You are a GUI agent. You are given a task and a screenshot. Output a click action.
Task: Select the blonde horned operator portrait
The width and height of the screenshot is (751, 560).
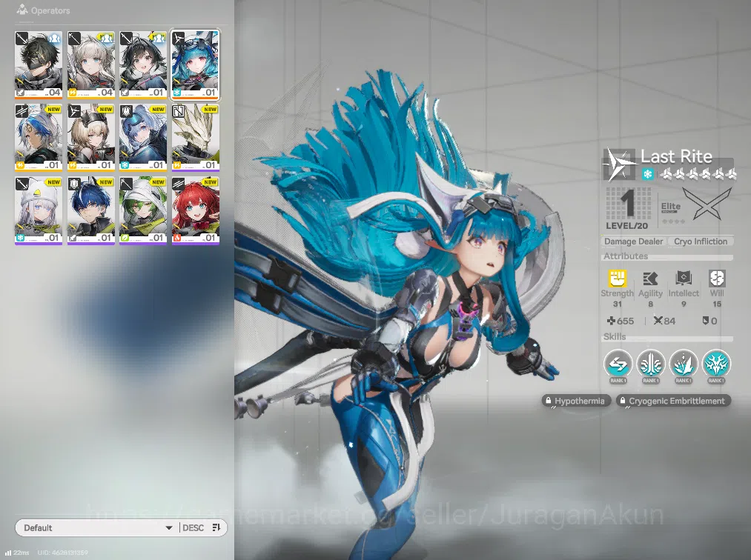tap(91, 137)
